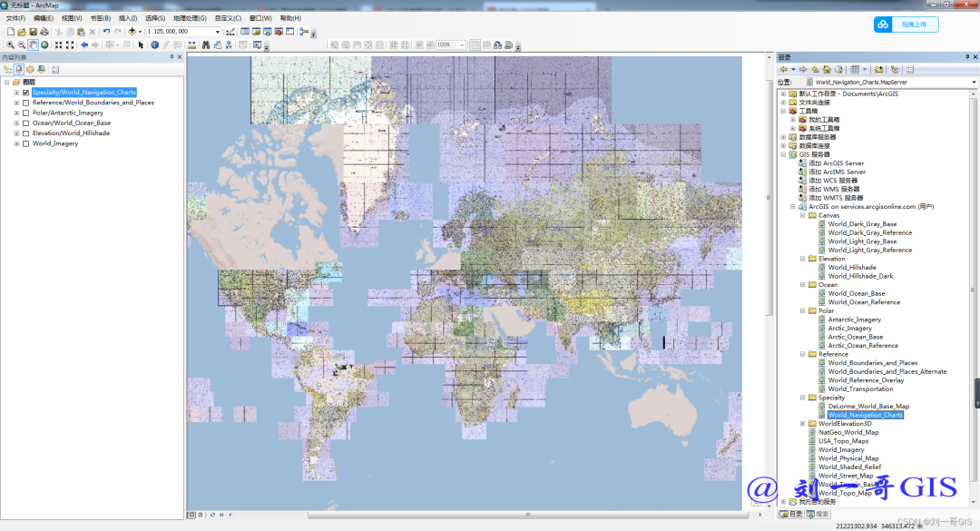
Task: Click the Add Data button
Action: 132,32
